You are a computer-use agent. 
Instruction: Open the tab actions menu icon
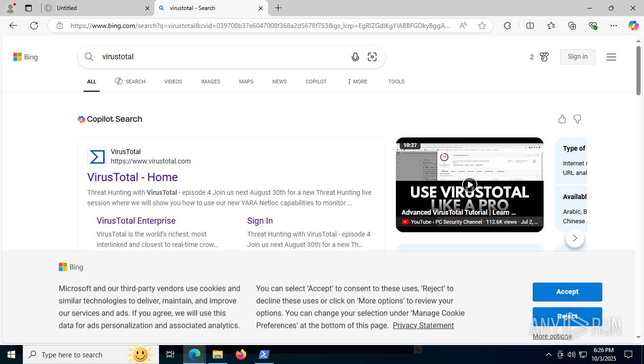pos(28,8)
